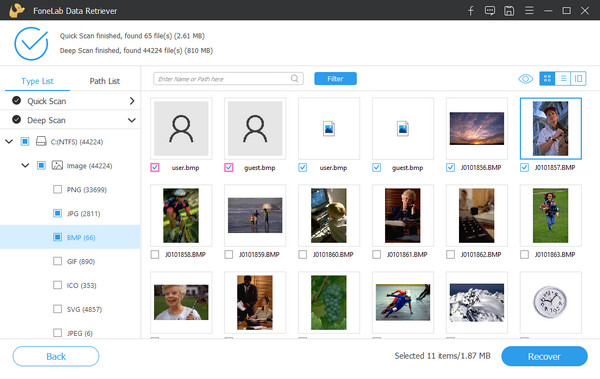Uncheck the J0101857.BMP checkbox
Screen dimensions: 600x379
(x=524, y=167)
